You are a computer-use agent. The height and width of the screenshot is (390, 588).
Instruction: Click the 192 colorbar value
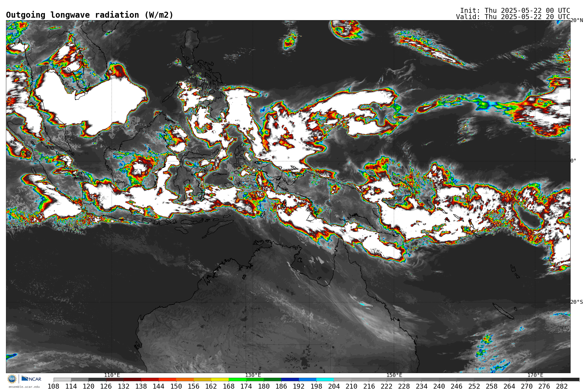point(299,386)
